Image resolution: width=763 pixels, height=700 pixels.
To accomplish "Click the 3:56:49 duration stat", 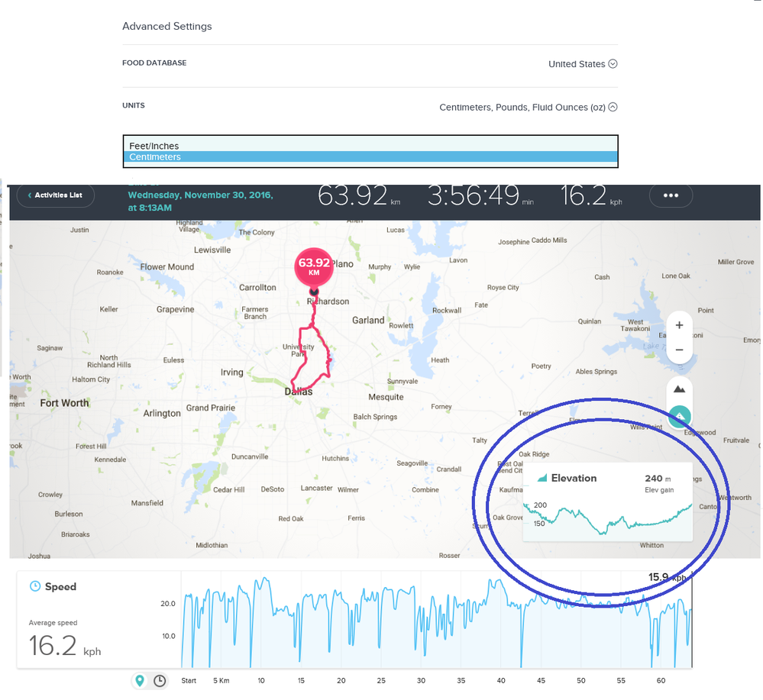I will point(480,195).
